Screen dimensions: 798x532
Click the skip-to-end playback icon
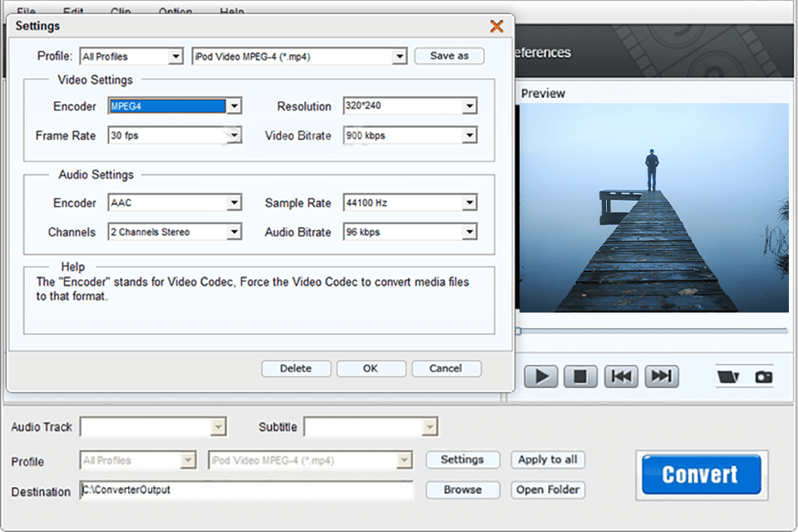point(660,376)
